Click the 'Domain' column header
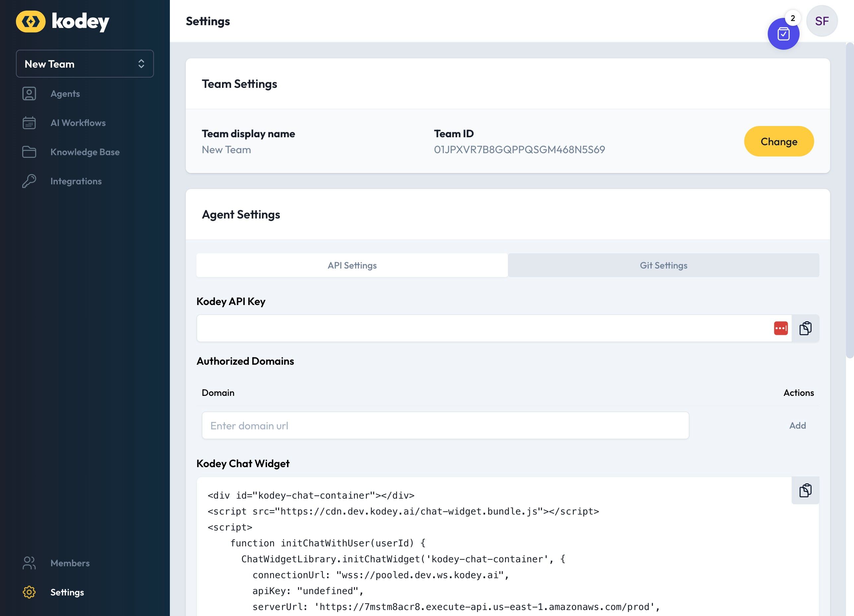This screenshot has height=616, width=854. coord(218,393)
